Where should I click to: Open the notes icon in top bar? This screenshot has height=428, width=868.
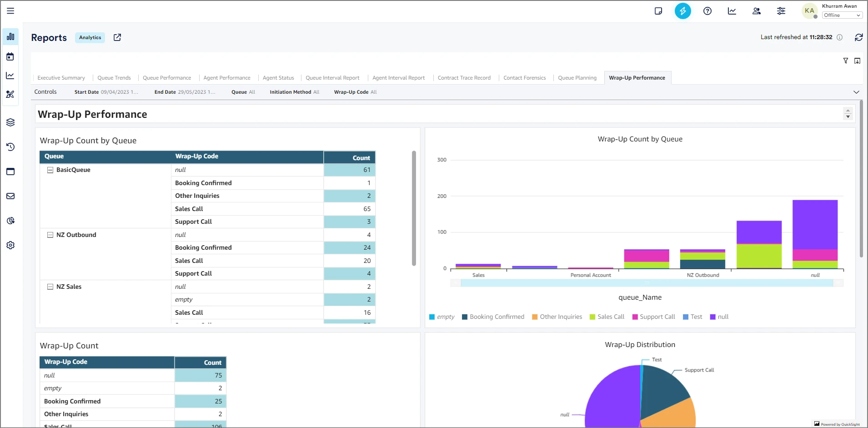point(658,11)
